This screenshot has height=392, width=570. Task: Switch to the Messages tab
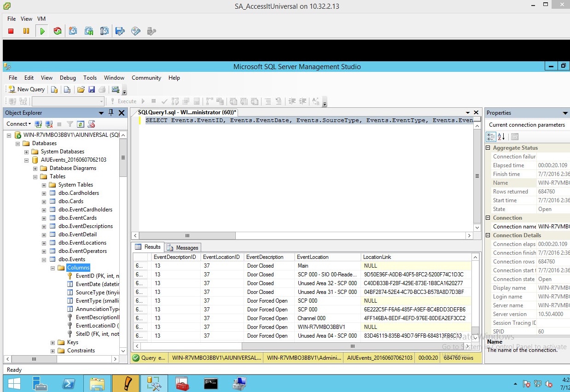(183, 247)
